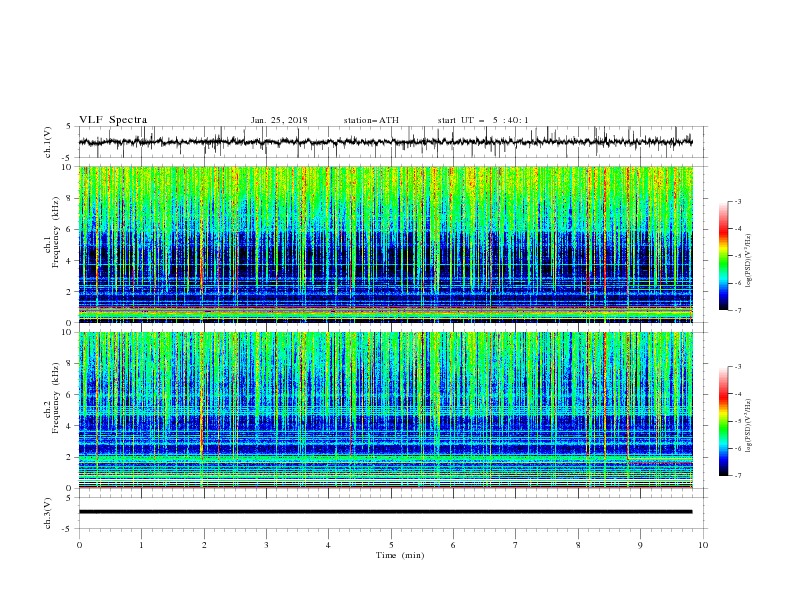Click the "-7" tick on ch.1 color scale
792x612 pixels.
737,310
